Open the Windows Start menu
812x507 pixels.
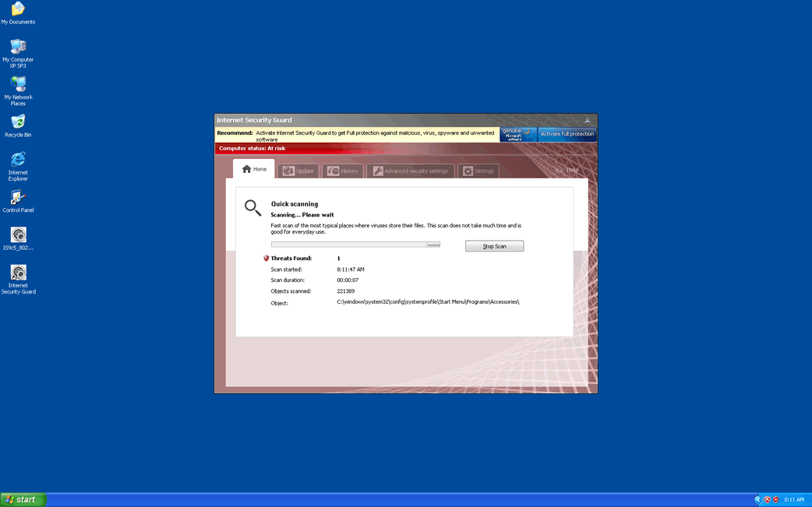23,499
